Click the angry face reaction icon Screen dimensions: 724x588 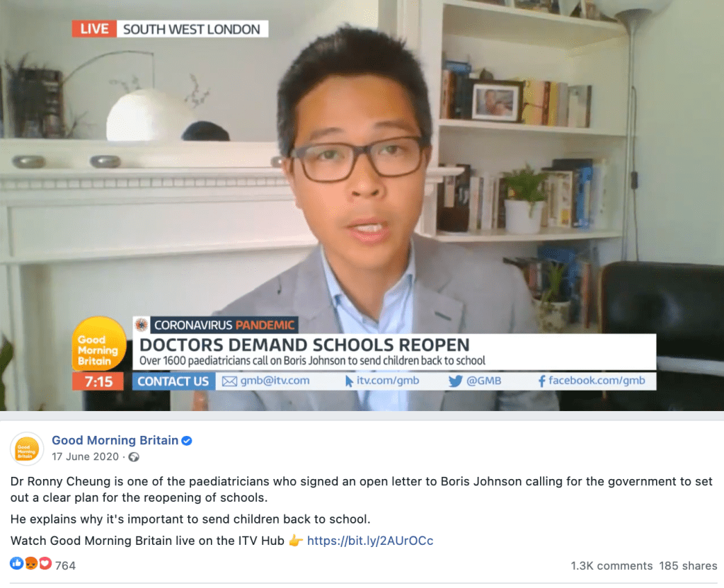31,563
